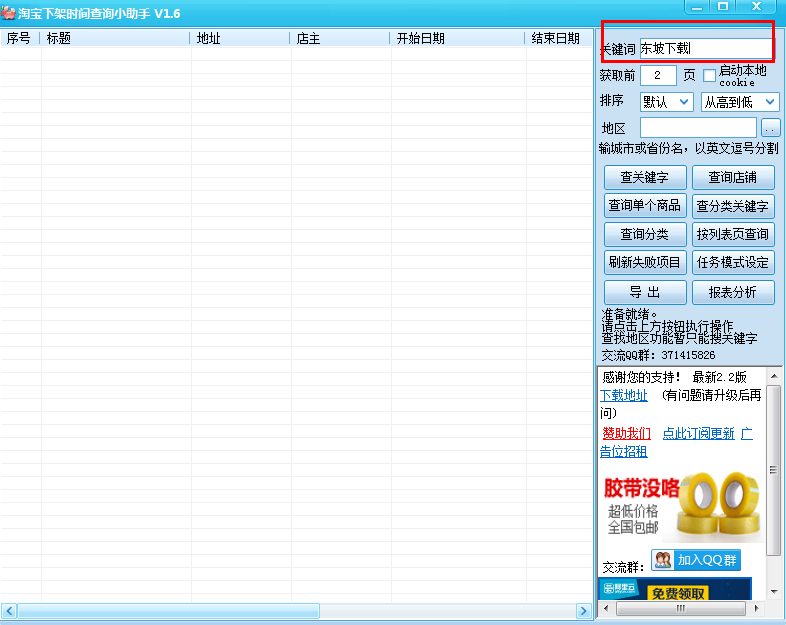
Task: Click the 查询单个商品 button
Action: tap(645, 205)
